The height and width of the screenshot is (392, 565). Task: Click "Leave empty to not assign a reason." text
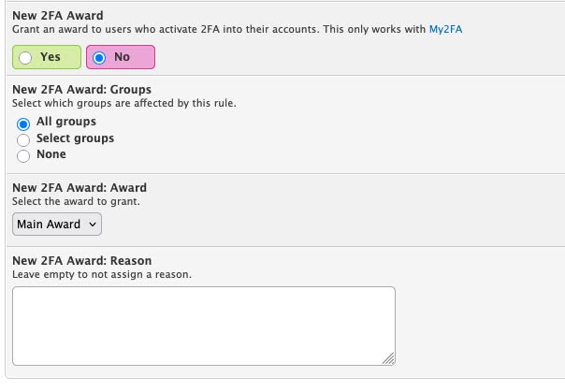coord(102,274)
